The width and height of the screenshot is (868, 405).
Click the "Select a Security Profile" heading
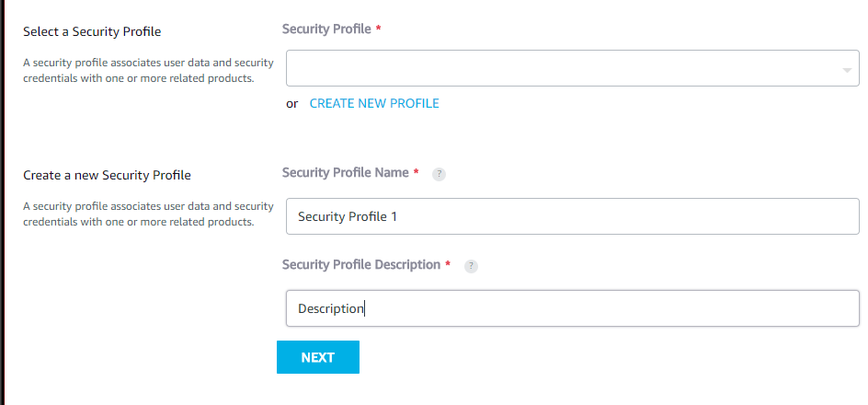(92, 31)
